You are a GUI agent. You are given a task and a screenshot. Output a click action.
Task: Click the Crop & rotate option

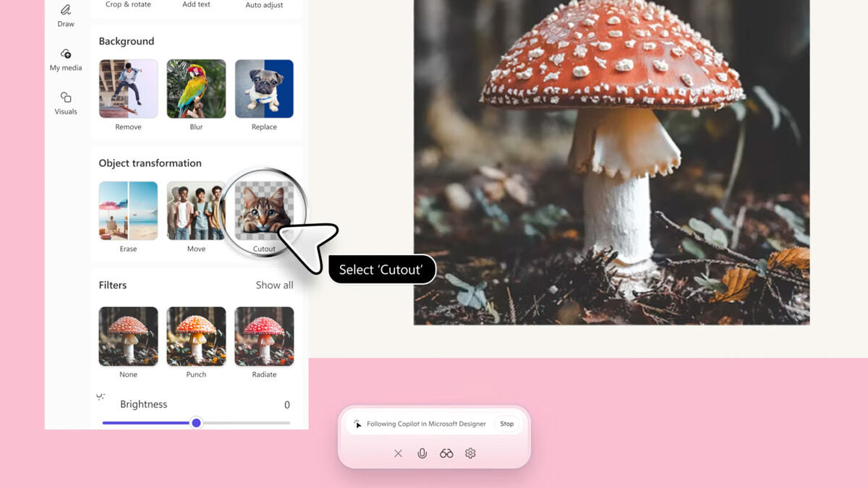tap(128, 4)
